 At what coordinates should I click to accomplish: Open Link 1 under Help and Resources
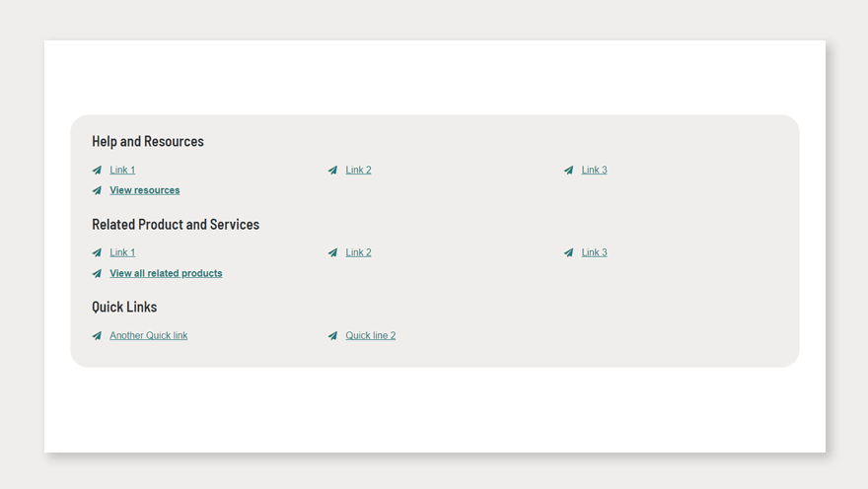(x=122, y=171)
